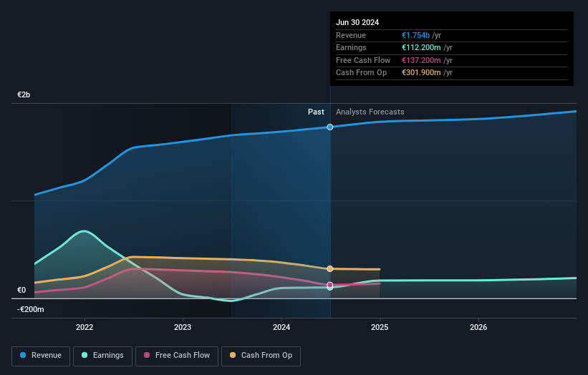Click the €0 y-axis label
588x375 pixels.
tap(21, 290)
